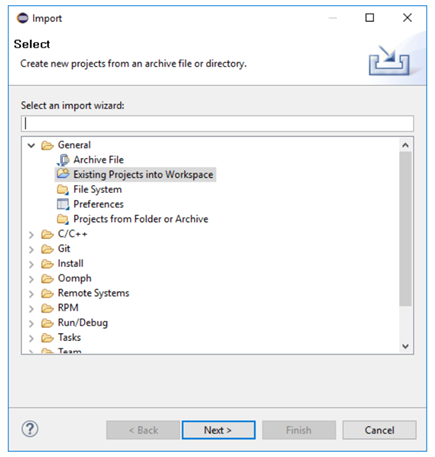Select the Tasks tree item

[69, 337]
